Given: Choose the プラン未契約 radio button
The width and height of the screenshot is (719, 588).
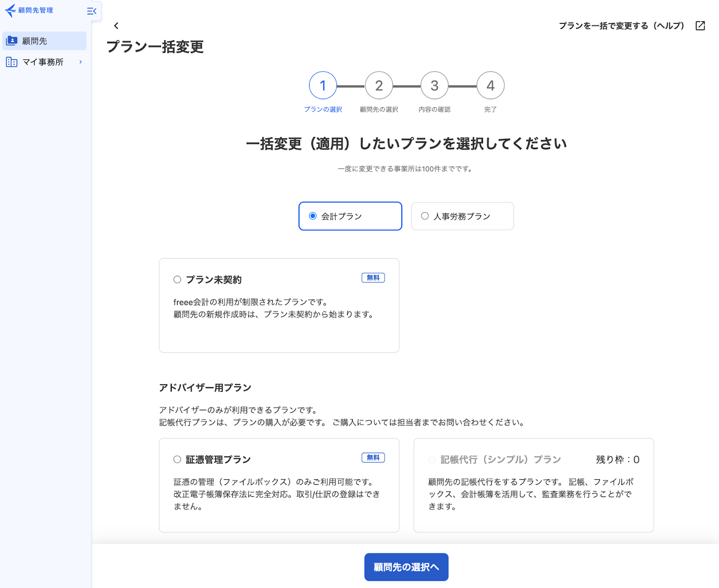Looking at the screenshot, I should [x=178, y=279].
